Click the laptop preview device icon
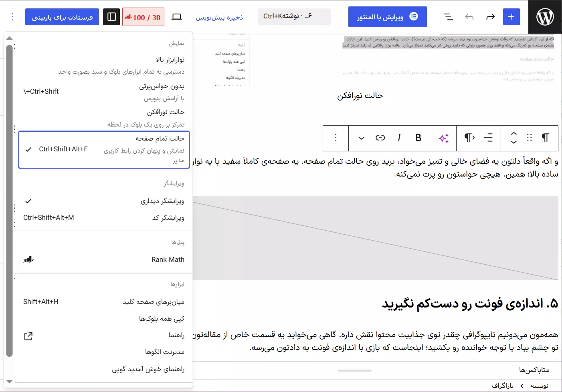562x392 pixels. coord(176,17)
